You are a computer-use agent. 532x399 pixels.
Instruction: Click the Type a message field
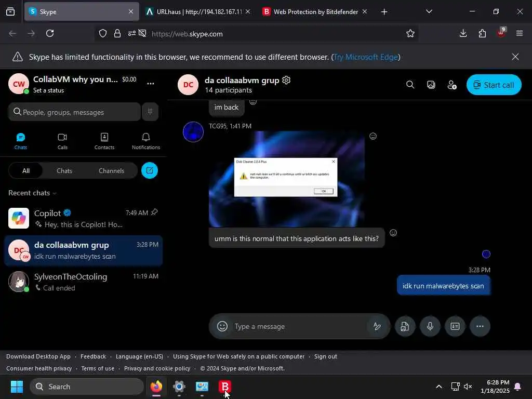point(300,326)
